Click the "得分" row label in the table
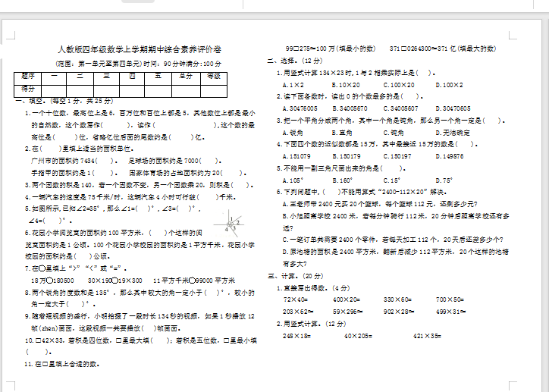This screenshot has height=392, width=549. click(29, 89)
